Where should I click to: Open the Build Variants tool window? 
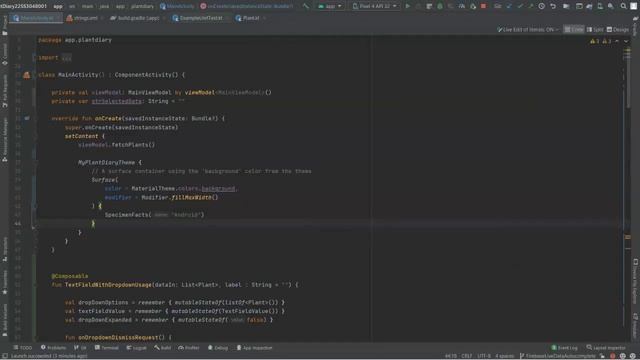[x=4, y=320]
